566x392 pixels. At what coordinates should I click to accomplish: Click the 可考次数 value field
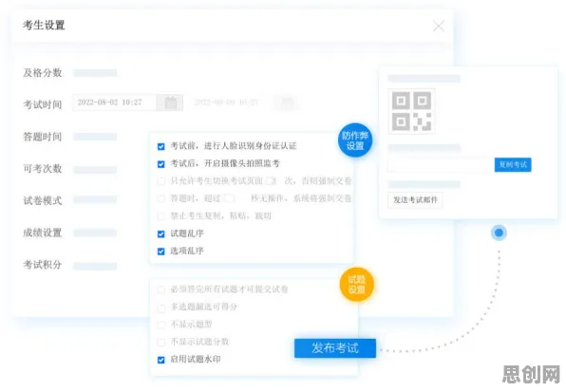(x=95, y=170)
